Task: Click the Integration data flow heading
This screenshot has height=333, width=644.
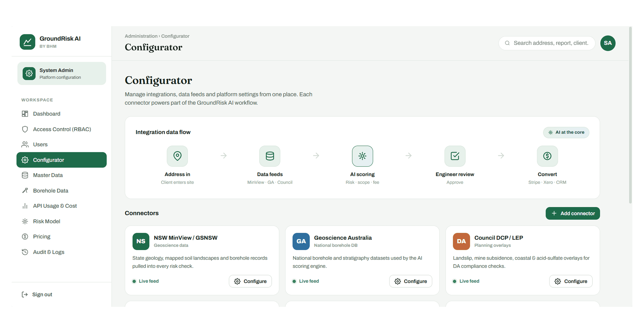Action: (163, 132)
